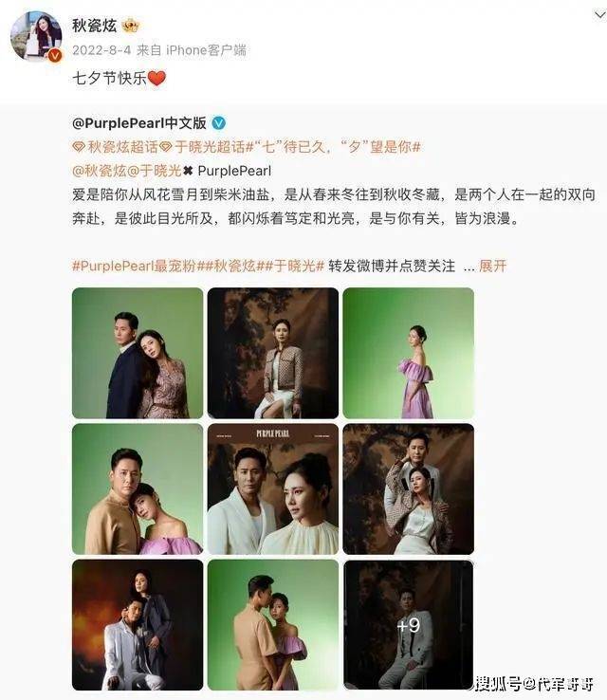Open the seated woman in tweed jacket photo
Screen dimensions: 607x700
(273, 353)
